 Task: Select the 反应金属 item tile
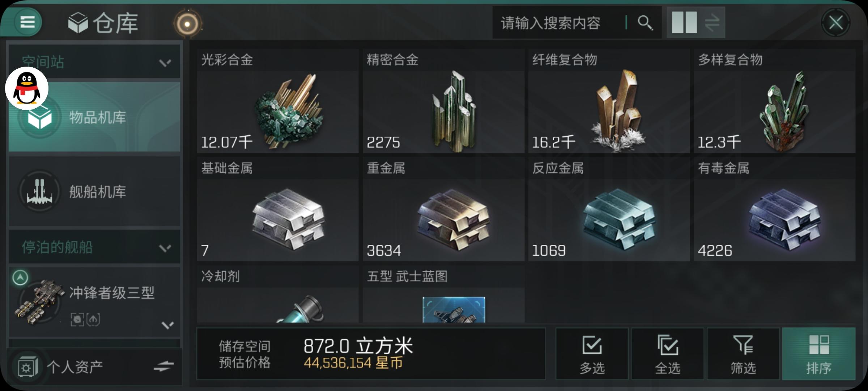pyautogui.click(x=609, y=209)
